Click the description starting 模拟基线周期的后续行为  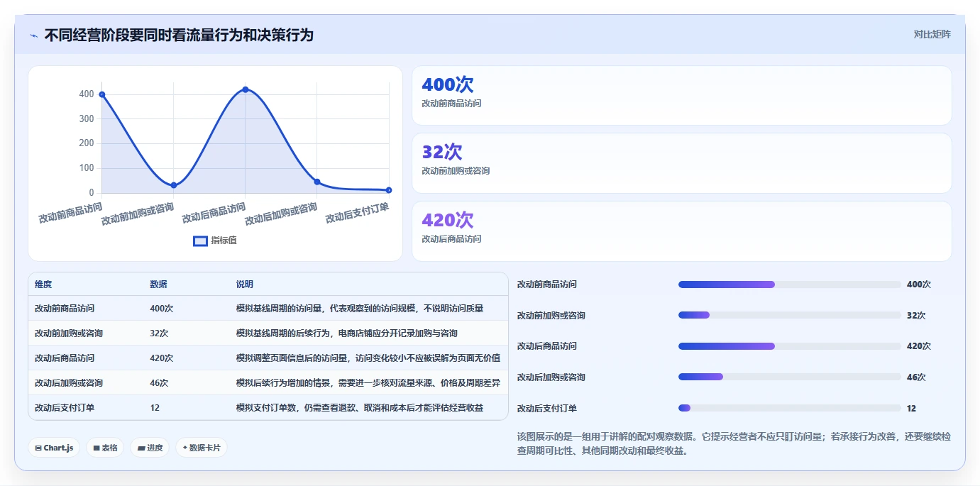pyautogui.click(x=347, y=333)
